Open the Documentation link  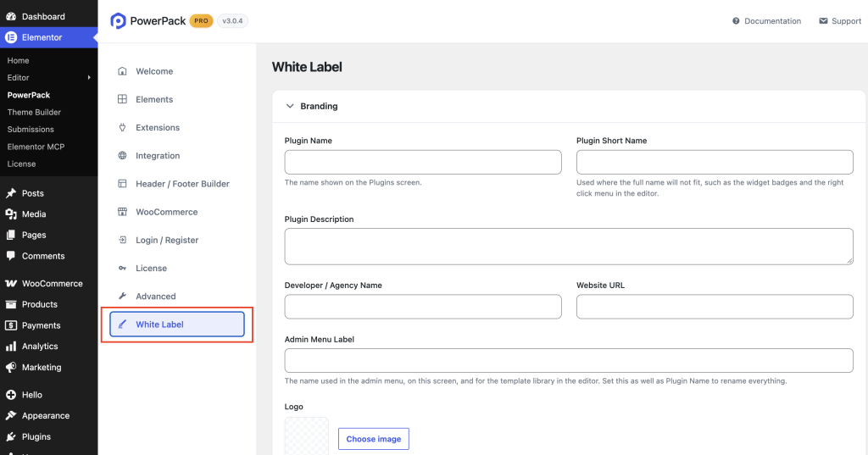coord(766,21)
